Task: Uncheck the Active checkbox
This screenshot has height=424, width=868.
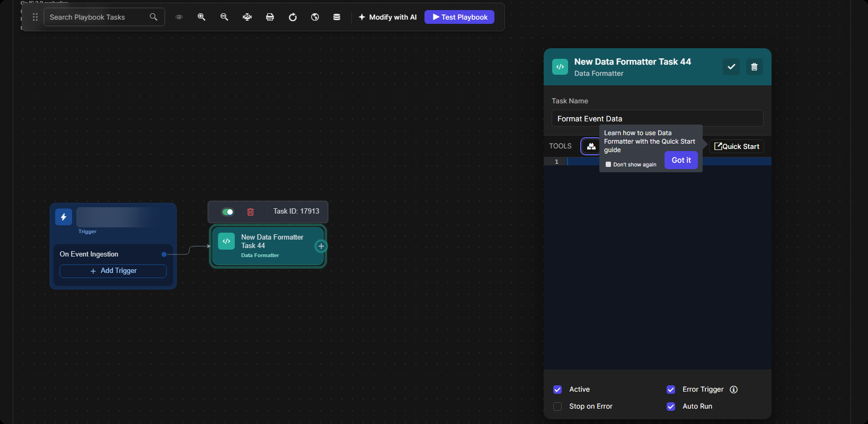Action: pyautogui.click(x=557, y=390)
